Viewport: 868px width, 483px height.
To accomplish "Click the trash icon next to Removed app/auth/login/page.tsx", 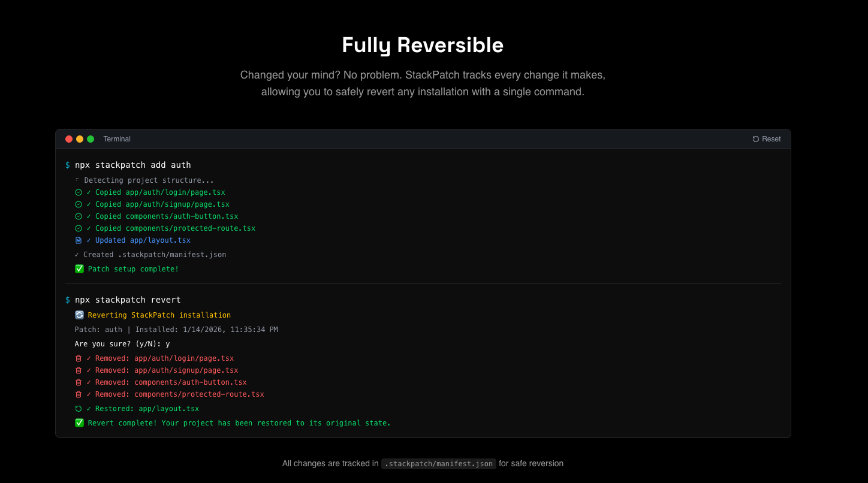I will (79, 358).
